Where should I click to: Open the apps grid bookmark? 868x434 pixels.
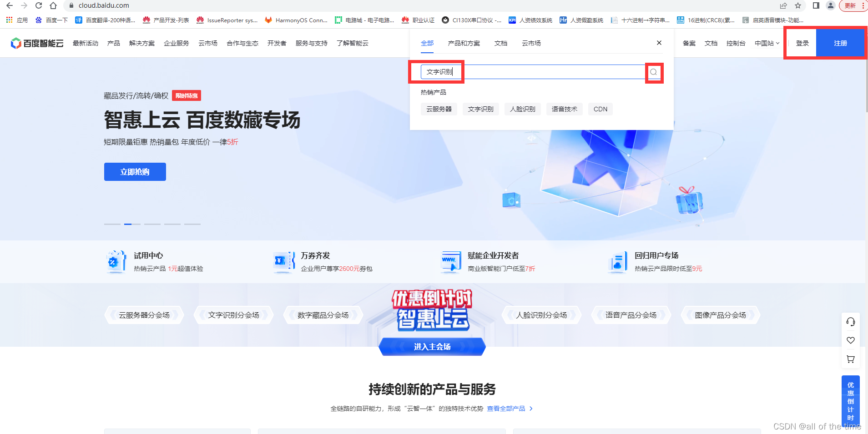pos(17,20)
